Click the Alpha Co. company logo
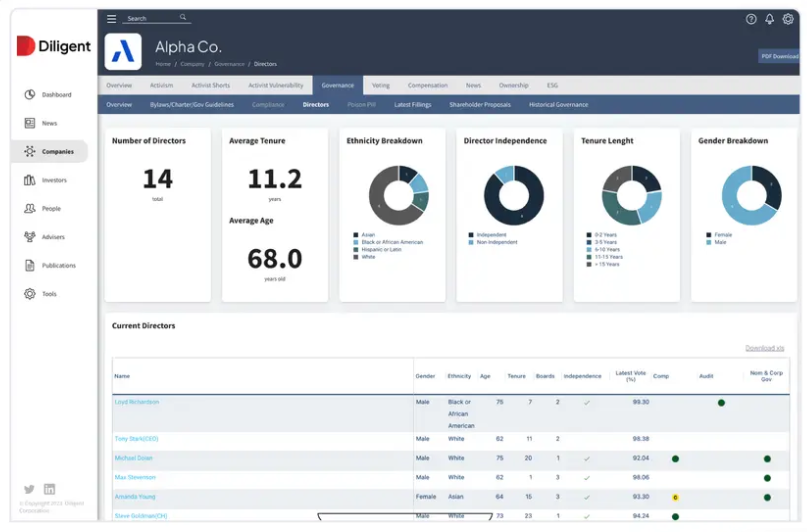Screen dimensions: 807x532 tap(123, 51)
